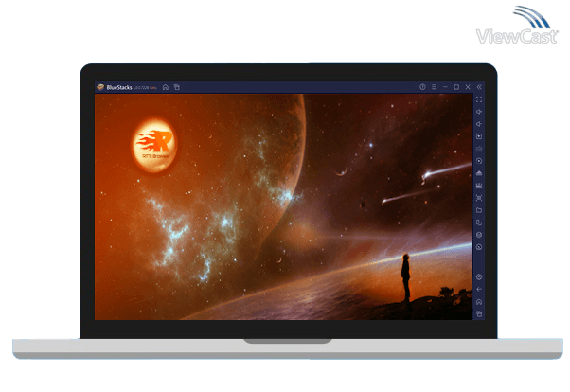Open recent apps icon at sidebar bottom
The width and height of the screenshot is (570, 392).
(479, 313)
